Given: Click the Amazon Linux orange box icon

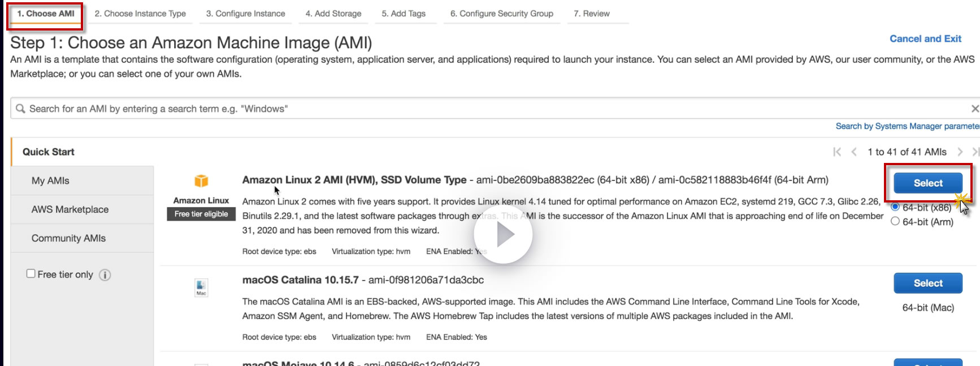Looking at the screenshot, I should pos(201,181).
